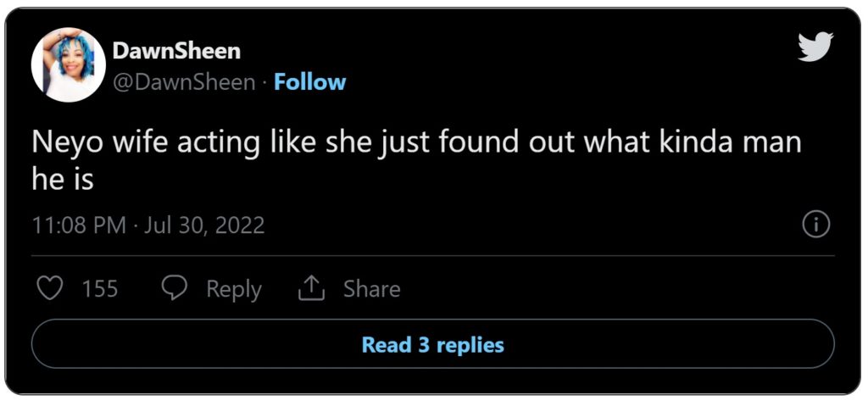The image size is (868, 406).
Task: Click the tweet text about Neyo wife
Action: [416, 161]
